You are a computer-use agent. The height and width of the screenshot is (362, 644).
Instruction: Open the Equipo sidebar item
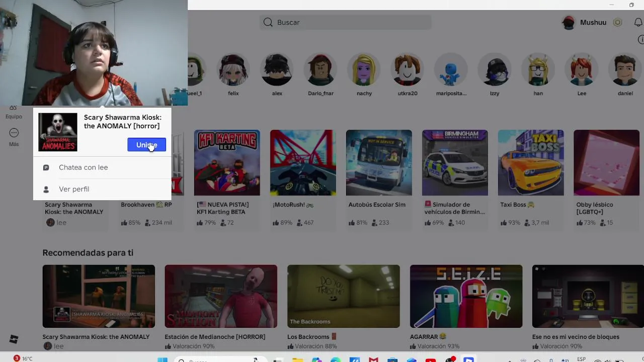point(14,113)
